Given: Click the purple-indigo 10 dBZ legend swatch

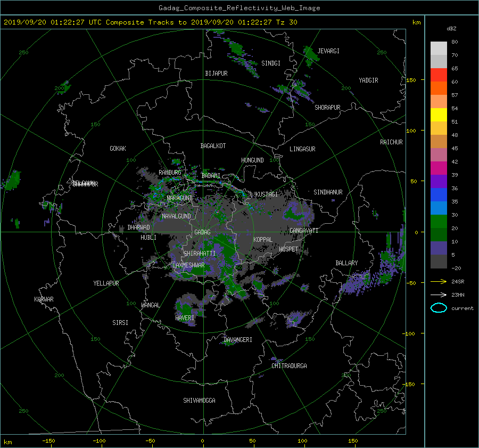Looking at the screenshot, I should click(x=439, y=248).
